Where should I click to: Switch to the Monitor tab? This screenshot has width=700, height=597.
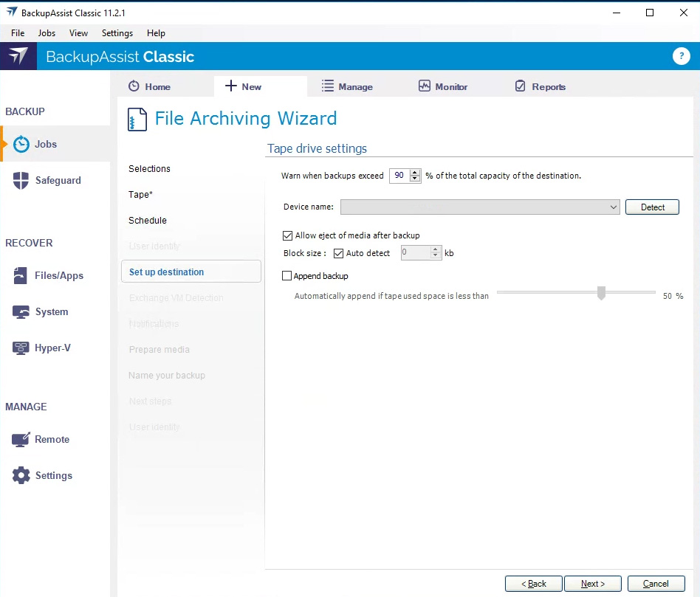point(443,86)
